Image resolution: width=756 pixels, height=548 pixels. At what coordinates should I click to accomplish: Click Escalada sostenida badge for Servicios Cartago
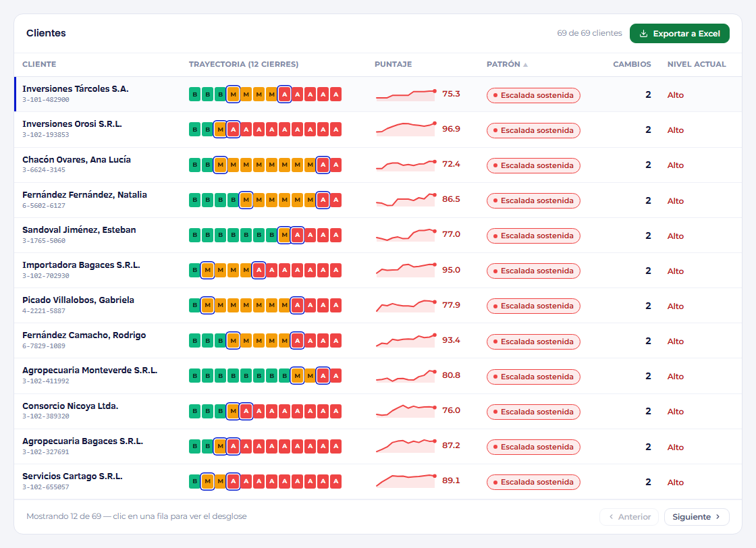coord(533,482)
